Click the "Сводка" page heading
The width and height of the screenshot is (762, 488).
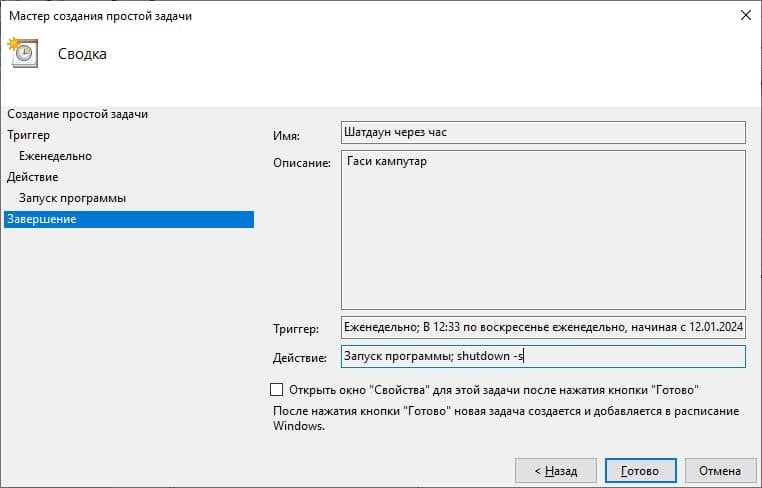82,53
